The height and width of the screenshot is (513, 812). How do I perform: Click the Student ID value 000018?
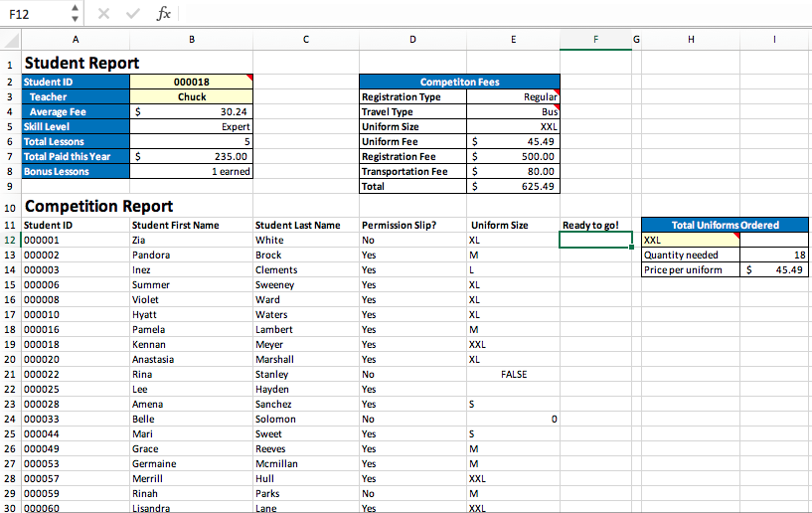pyautogui.click(x=192, y=82)
